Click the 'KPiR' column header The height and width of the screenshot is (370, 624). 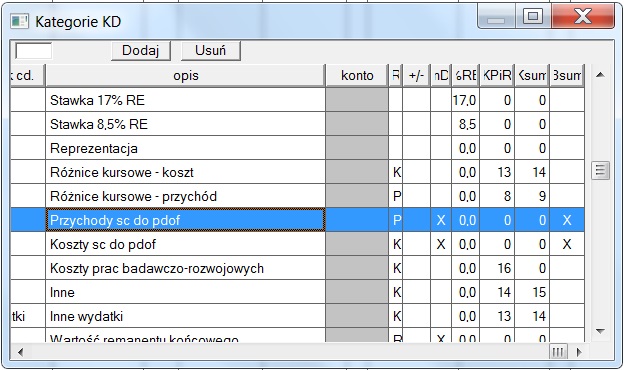click(x=497, y=76)
